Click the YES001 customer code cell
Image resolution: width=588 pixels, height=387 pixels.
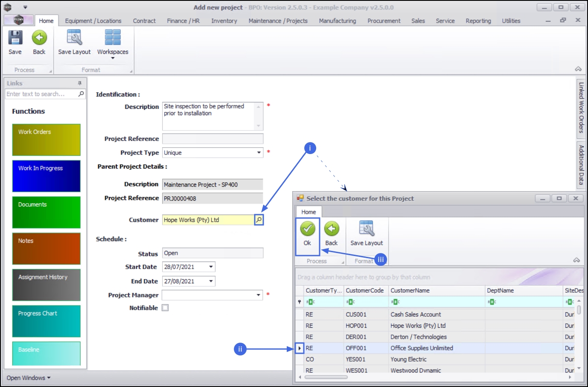point(366,359)
